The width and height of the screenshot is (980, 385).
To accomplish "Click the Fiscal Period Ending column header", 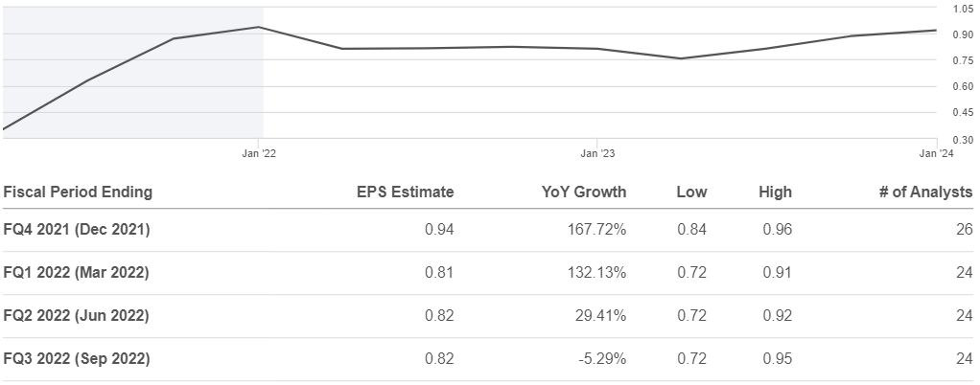I will [x=78, y=192].
